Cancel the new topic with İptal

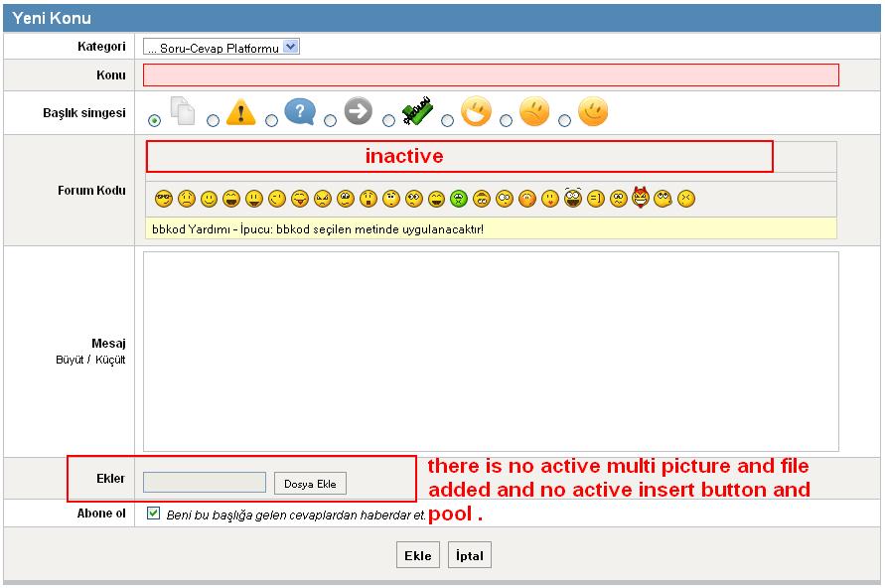[470, 555]
